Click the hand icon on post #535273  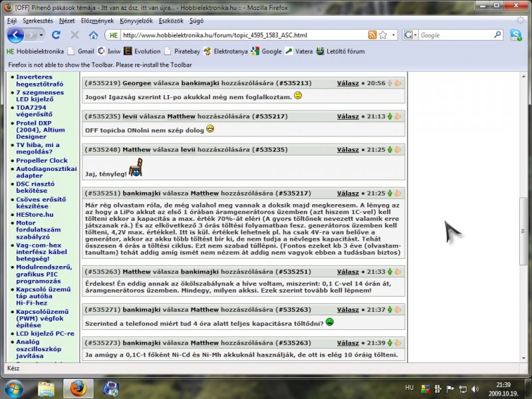(398, 342)
